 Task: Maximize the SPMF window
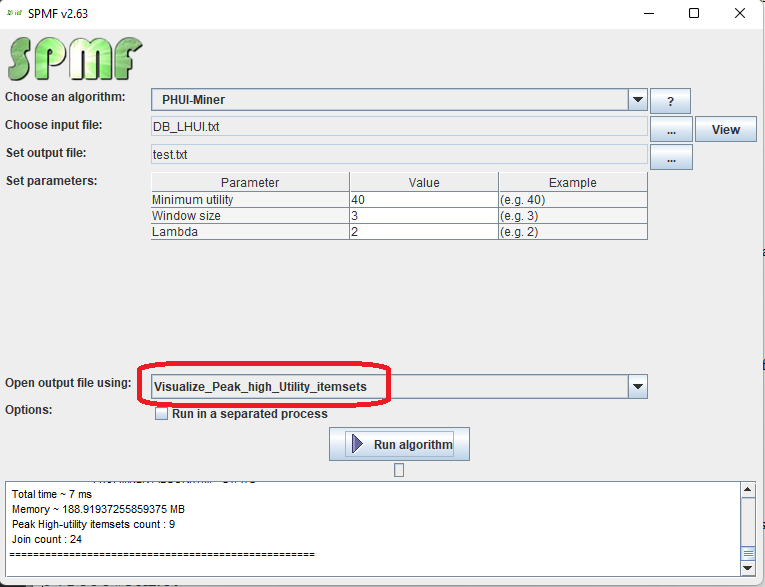coord(693,14)
